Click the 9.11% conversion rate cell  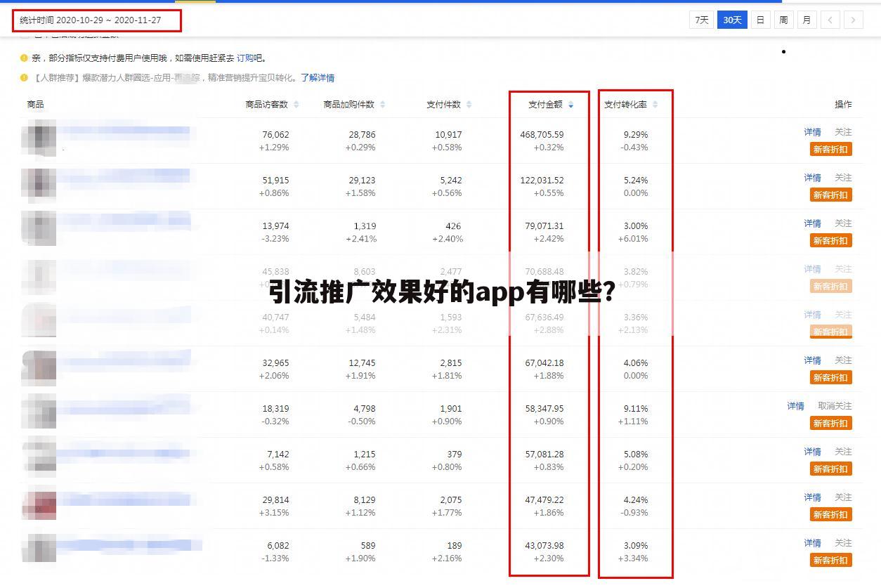[x=636, y=408]
